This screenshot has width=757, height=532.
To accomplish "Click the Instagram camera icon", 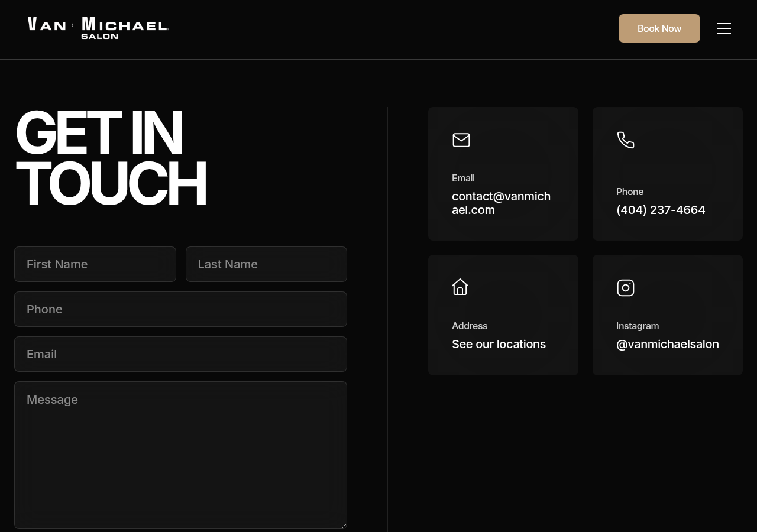I will pos(626,288).
